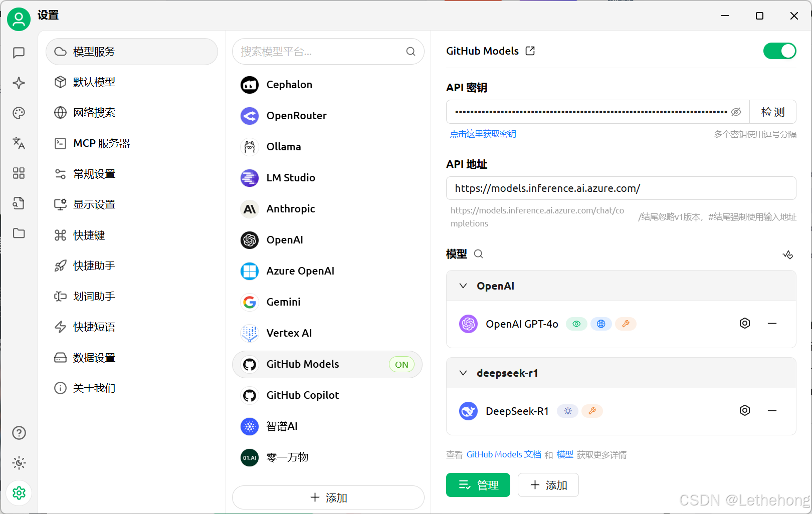Click the GPT-4o tool wrench tag
This screenshot has height=514, width=812.
pos(626,324)
